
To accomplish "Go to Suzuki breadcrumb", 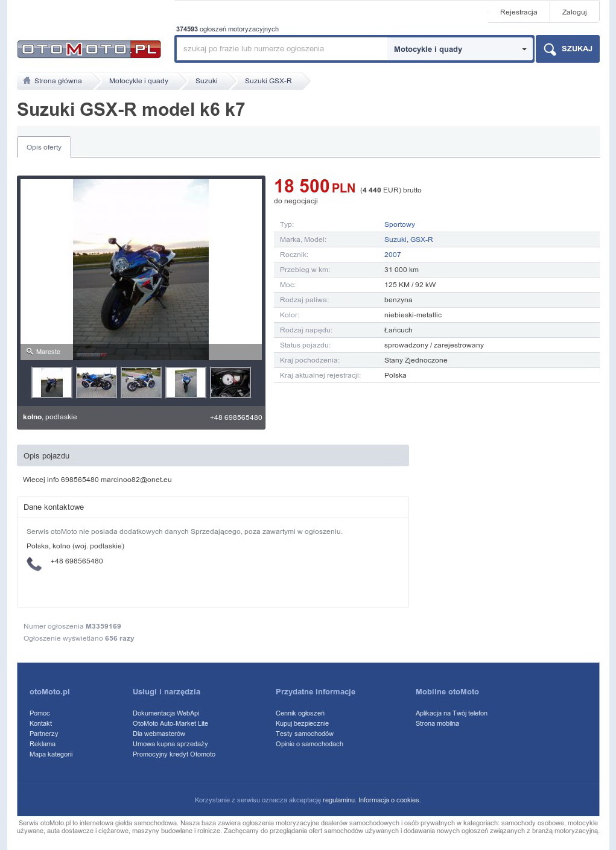I will click(x=206, y=81).
